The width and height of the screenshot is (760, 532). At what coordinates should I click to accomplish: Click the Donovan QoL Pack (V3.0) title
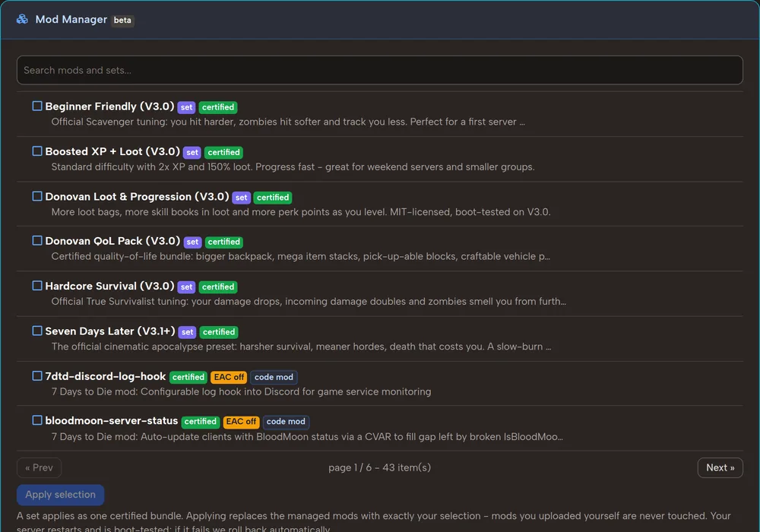coord(112,241)
